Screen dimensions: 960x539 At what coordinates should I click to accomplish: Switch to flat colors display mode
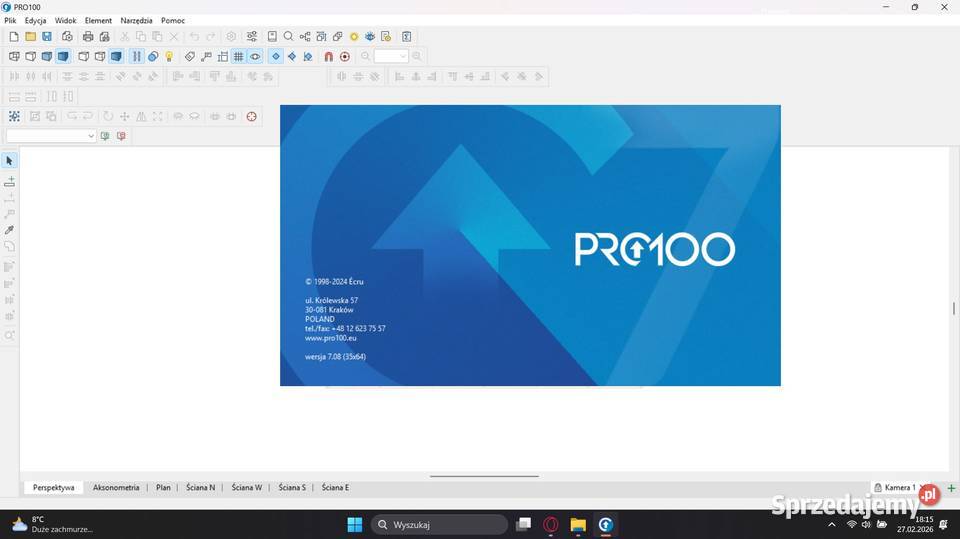pos(47,56)
